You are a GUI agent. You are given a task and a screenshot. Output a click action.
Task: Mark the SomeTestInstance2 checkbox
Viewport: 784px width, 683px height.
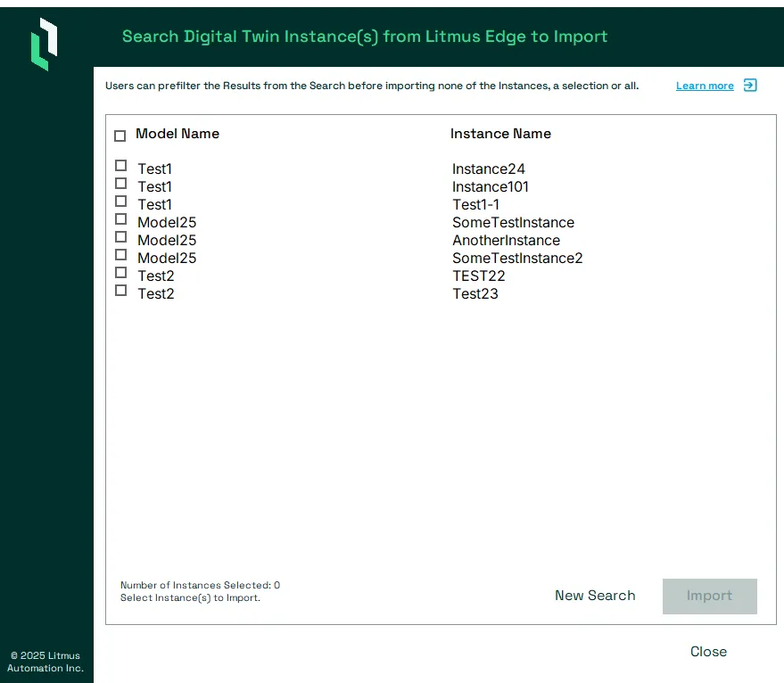(120, 254)
